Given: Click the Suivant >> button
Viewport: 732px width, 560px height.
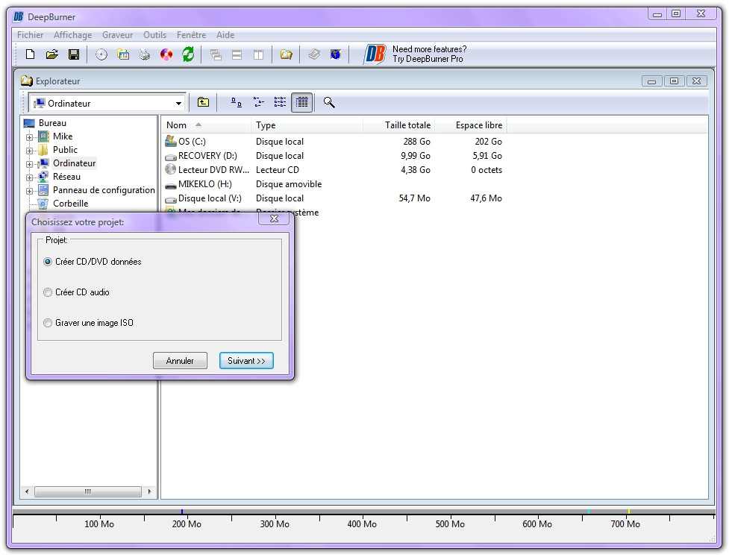Looking at the screenshot, I should pos(246,361).
